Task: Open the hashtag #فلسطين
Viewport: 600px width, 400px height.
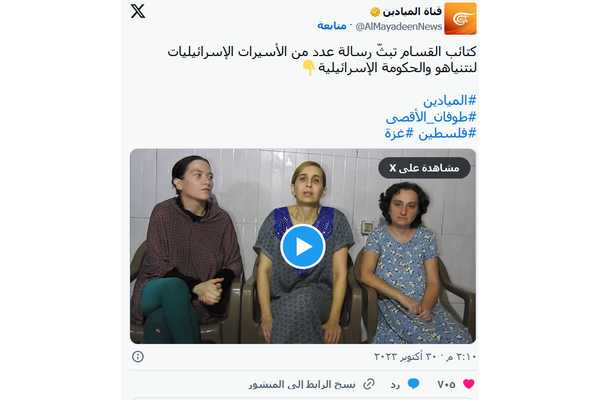Action: [x=447, y=133]
